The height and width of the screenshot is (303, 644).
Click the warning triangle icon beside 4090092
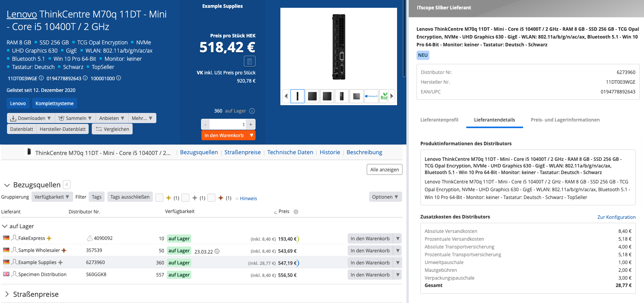[90, 238]
